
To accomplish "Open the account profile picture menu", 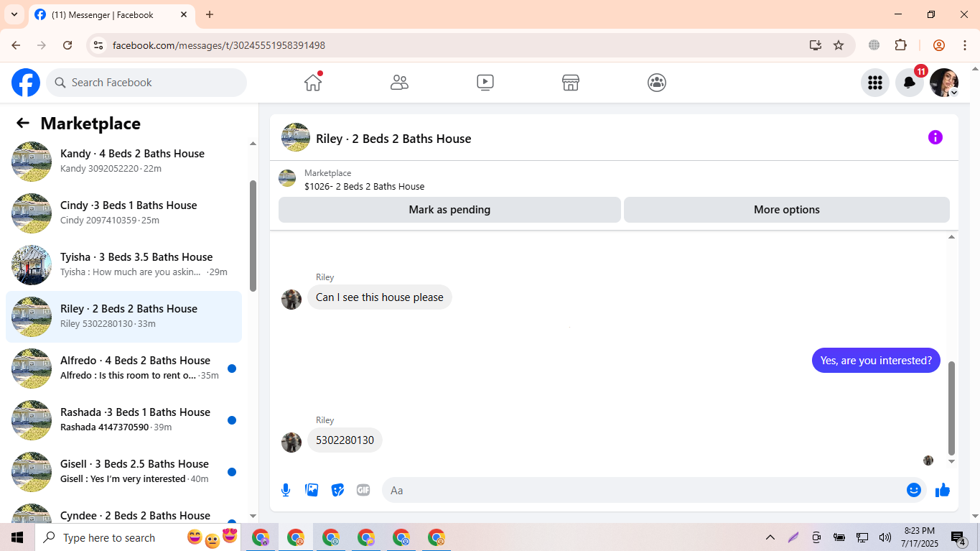I will tap(944, 83).
